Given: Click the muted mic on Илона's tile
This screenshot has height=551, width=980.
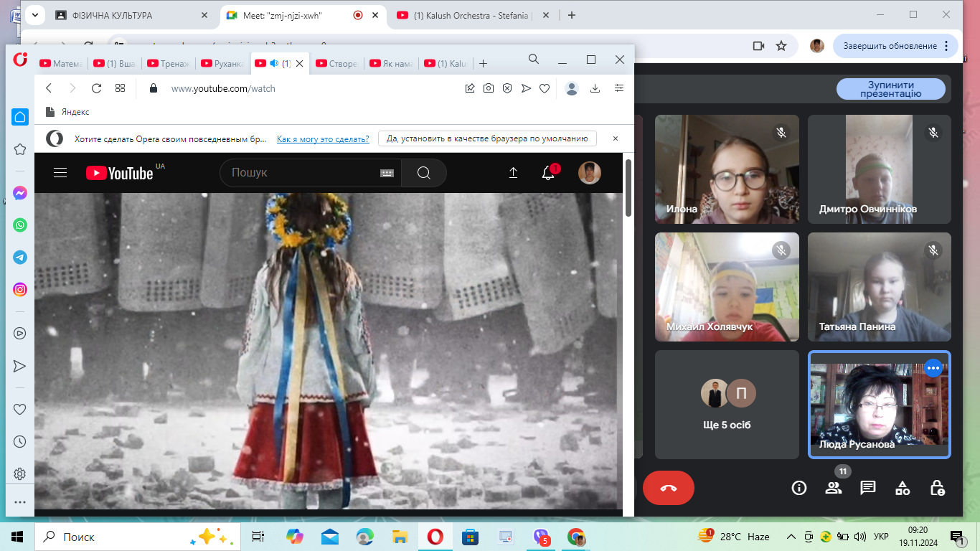Looking at the screenshot, I should (781, 133).
